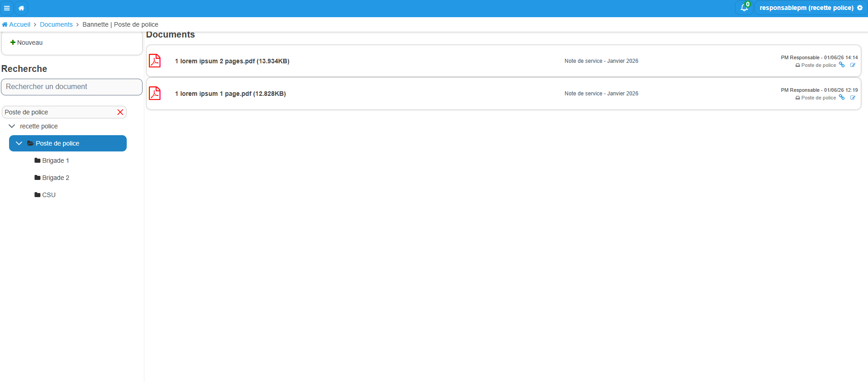Copy link for lorem ipsum 2 pages.pdf
The width and height of the screenshot is (868, 382).
(x=842, y=65)
